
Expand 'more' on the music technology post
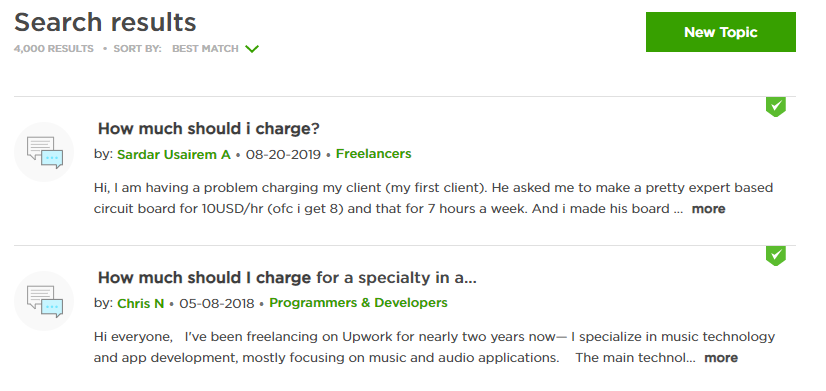pyautogui.click(x=721, y=358)
